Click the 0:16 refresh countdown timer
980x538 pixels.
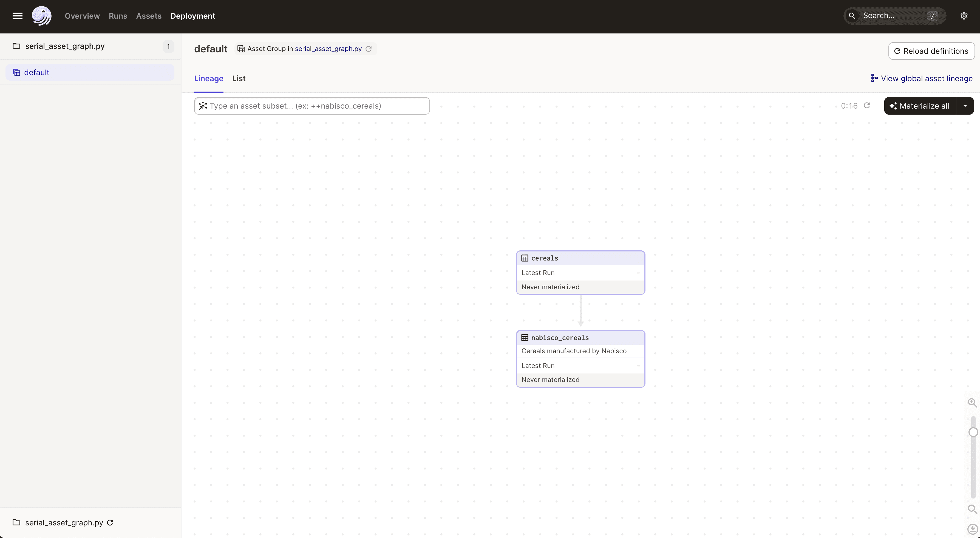pyautogui.click(x=849, y=106)
